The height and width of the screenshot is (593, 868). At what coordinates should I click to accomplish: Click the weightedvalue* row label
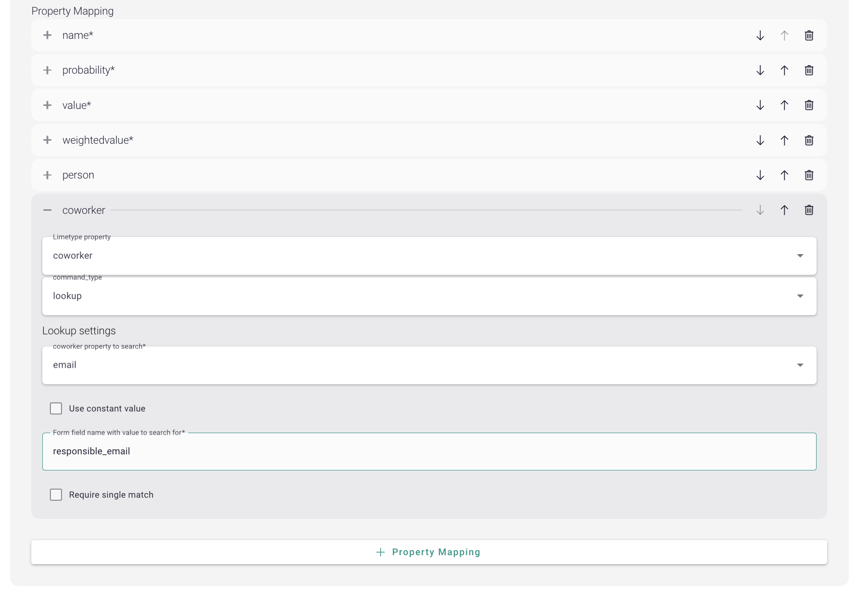click(98, 140)
